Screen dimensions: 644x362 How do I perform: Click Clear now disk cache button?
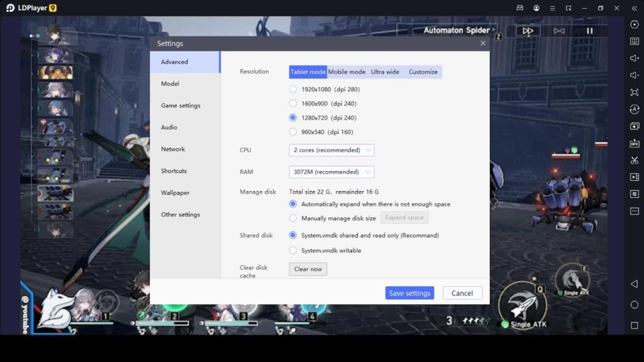(308, 269)
